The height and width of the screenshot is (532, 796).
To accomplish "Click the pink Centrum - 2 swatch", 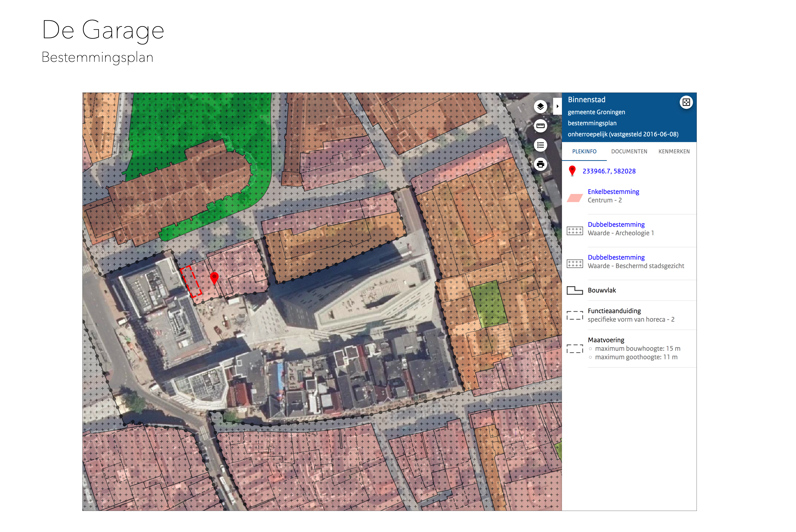I will (575, 198).
